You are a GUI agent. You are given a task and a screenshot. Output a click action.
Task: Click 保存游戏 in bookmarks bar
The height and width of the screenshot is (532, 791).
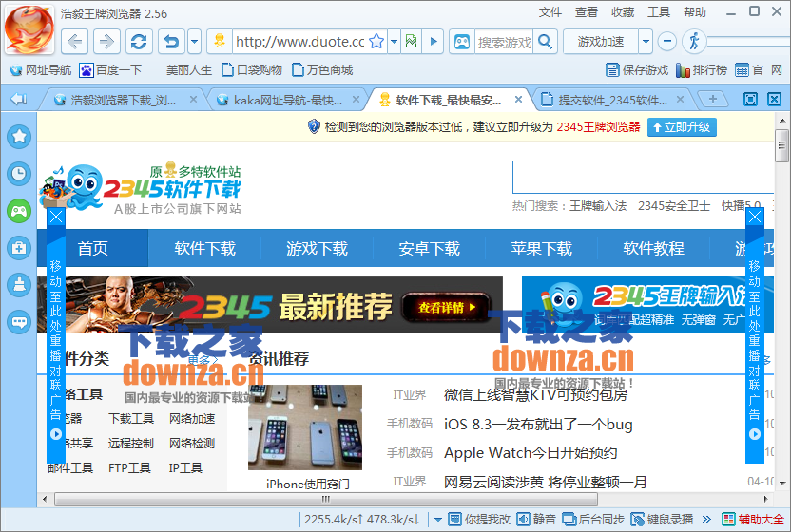click(637, 70)
